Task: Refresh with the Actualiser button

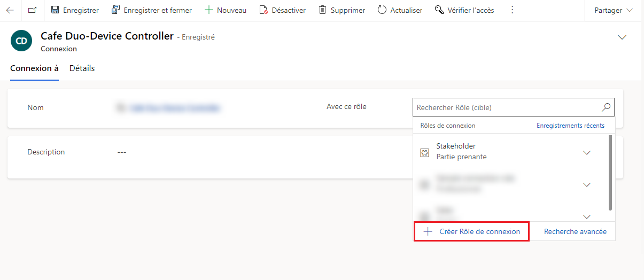Action: [400, 10]
